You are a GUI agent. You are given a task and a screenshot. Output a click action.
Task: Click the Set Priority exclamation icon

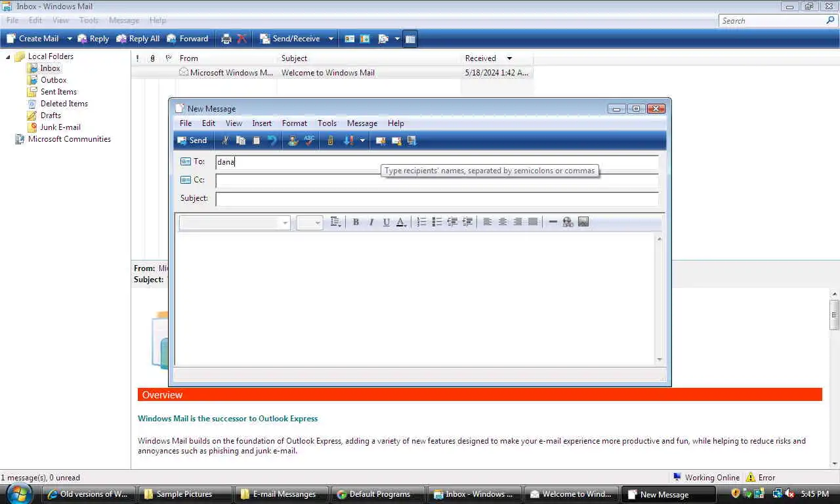click(x=348, y=140)
